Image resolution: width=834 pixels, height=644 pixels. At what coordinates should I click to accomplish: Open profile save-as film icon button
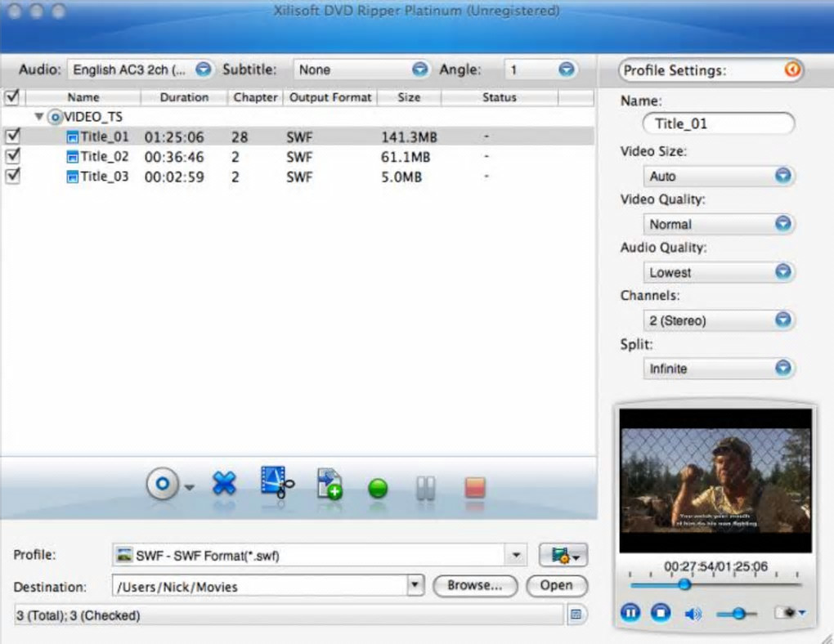pos(563,556)
